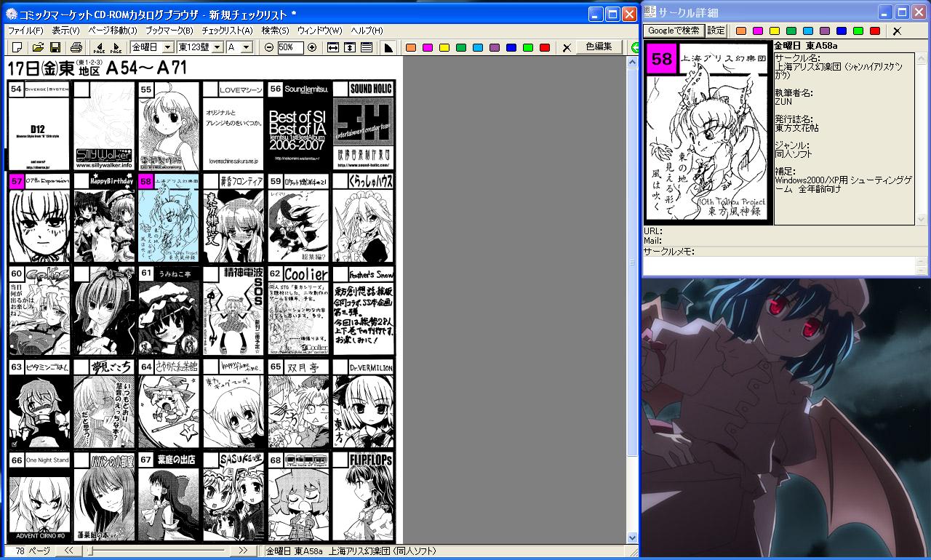Open the ファイル(F) menu

(x=25, y=31)
